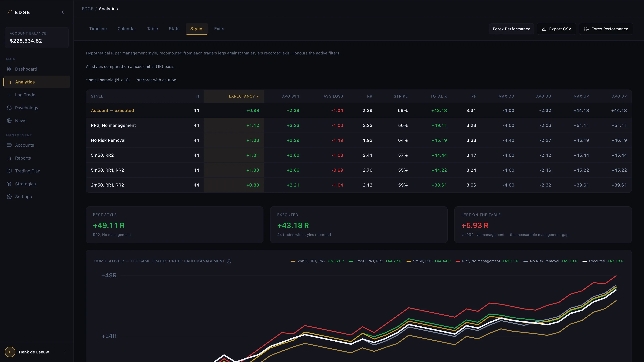This screenshot has width=644, height=362.
Task: Toggle the 5m50, RR2 legend series
Action: click(x=428, y=261)
